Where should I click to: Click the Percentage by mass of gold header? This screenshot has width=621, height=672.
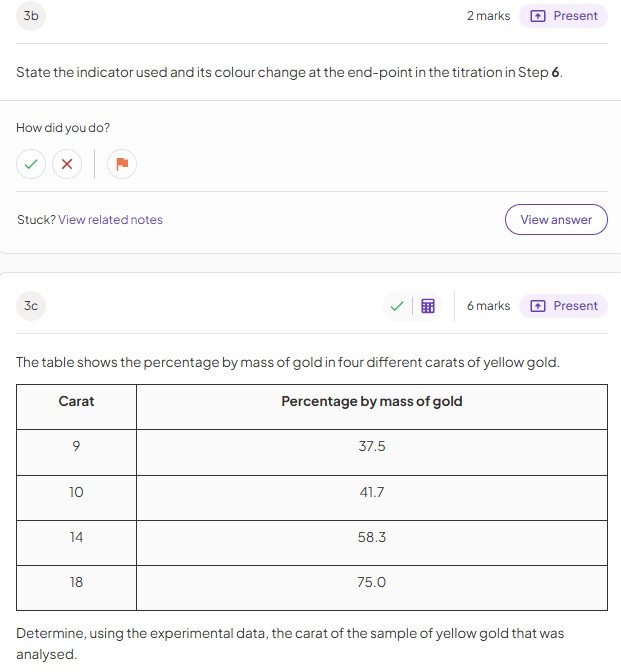coord(371,402)
